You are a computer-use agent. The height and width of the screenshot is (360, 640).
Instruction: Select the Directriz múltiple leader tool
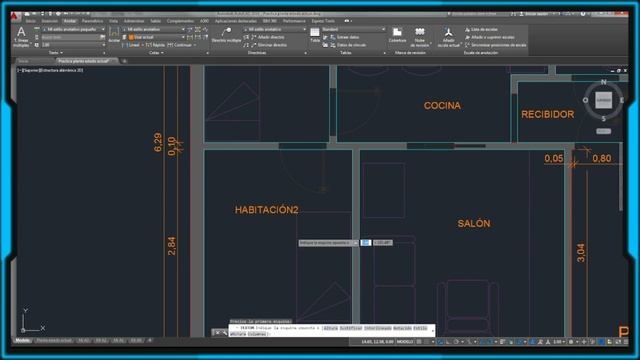click(x=226, y=36)
